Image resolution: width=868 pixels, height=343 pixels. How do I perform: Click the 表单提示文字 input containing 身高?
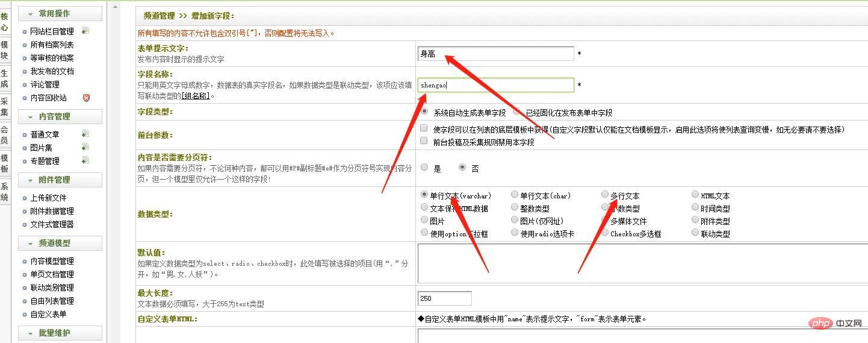495,54
